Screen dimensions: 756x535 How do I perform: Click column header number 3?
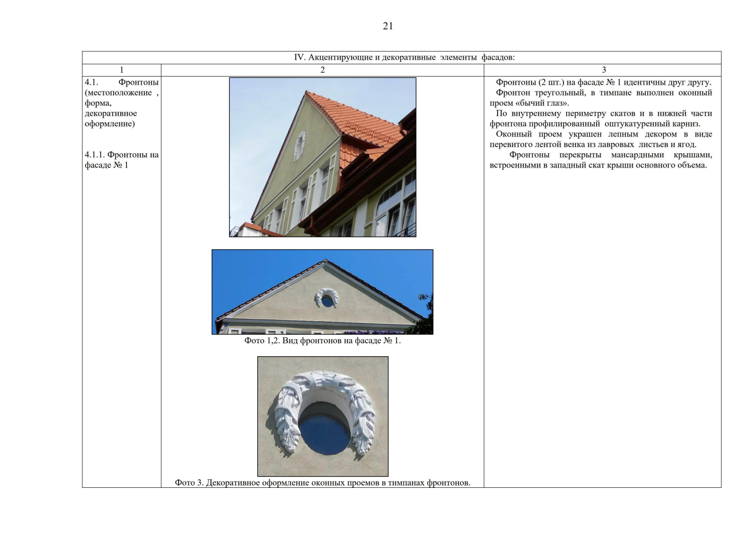coord(604,70)
